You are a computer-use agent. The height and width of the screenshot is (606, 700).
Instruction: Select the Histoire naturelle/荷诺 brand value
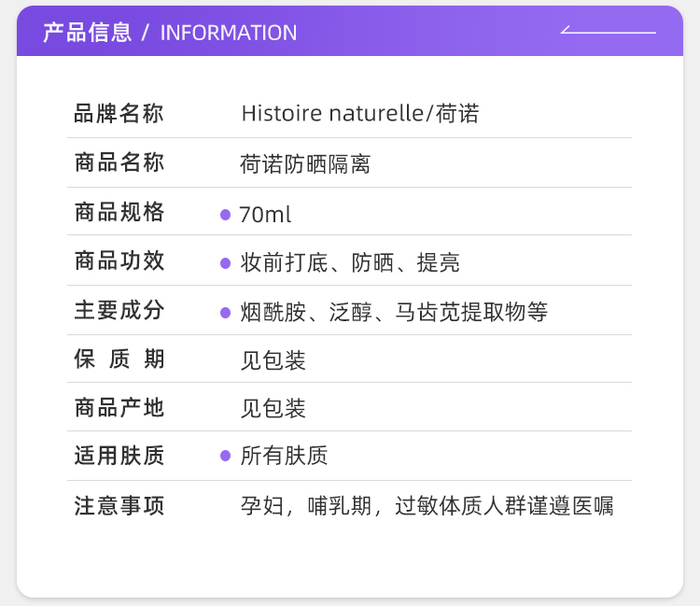point(359,114)
